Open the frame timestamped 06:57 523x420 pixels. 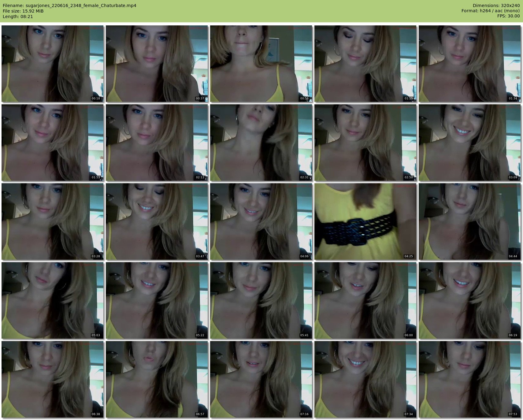157,379
